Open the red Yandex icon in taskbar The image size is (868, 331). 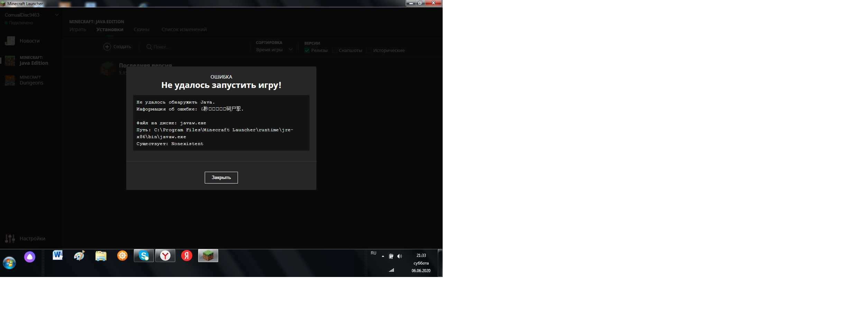187,256
